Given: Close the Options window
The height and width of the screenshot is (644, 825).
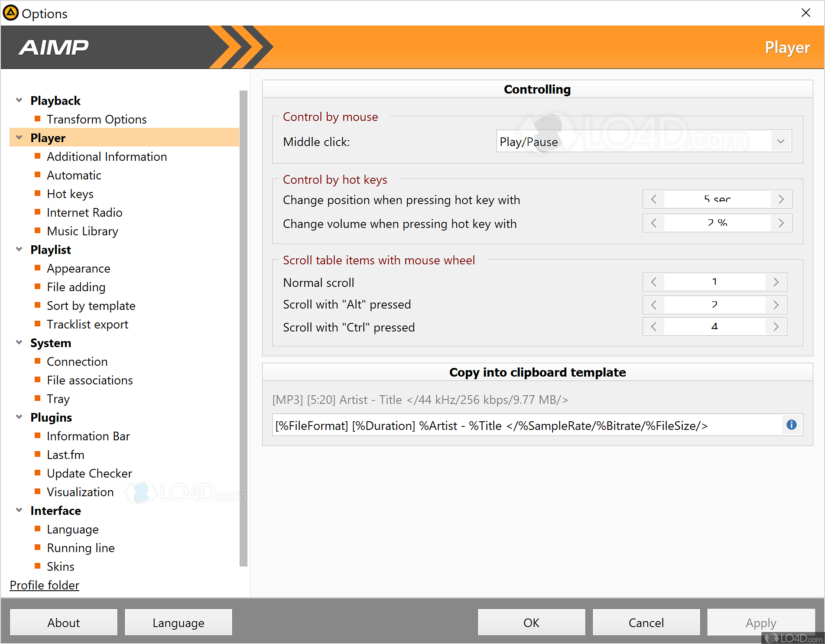Looking at the screenshot, I should 806,13.
